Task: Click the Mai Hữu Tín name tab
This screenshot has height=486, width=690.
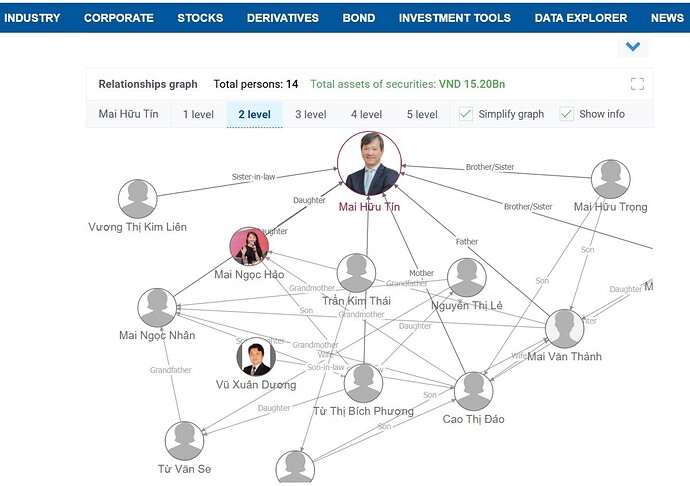Action: pyautogui.click(x=128, y=114)
